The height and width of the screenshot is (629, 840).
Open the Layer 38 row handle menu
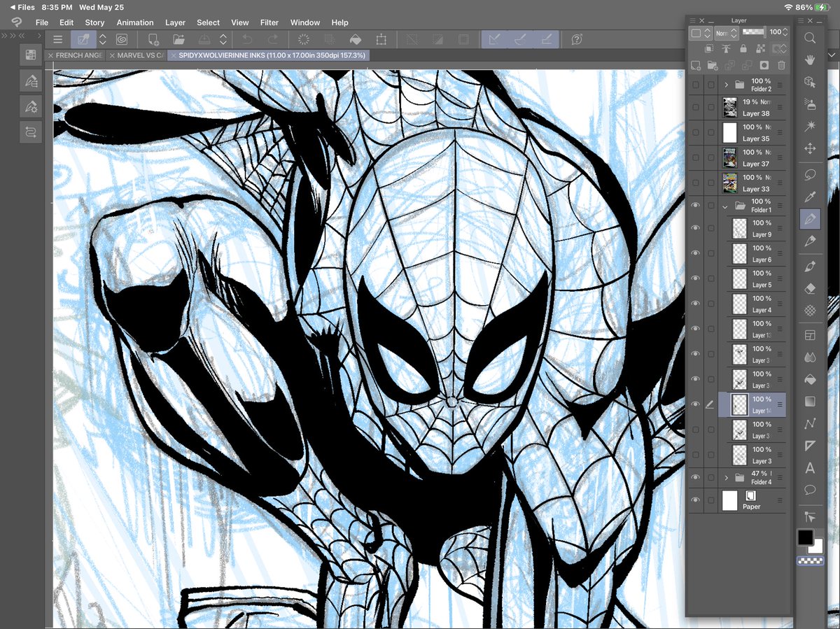pyautogui.click(x=779, y=108)
